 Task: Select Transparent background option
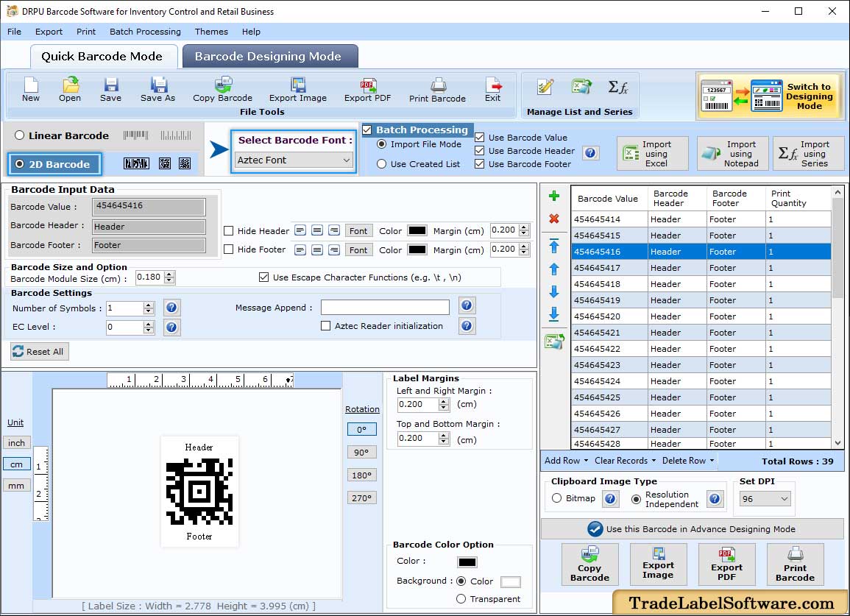(x=461, y=599)
